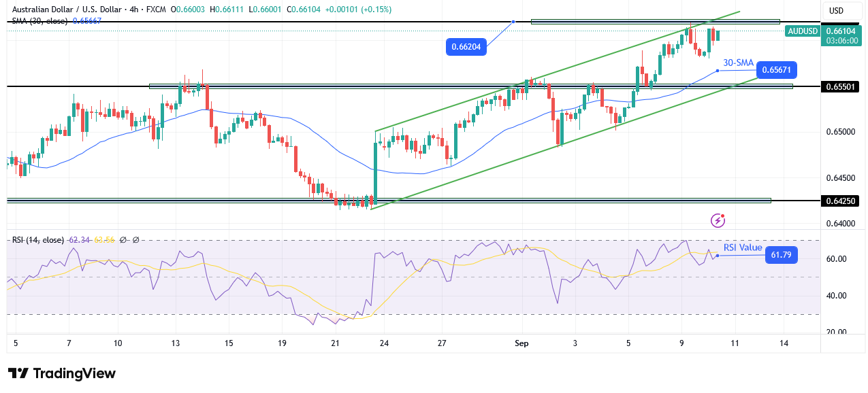The image size is (868, 393).
Task: Click the RSI Value 61.79 label
Action: [781, 254]
